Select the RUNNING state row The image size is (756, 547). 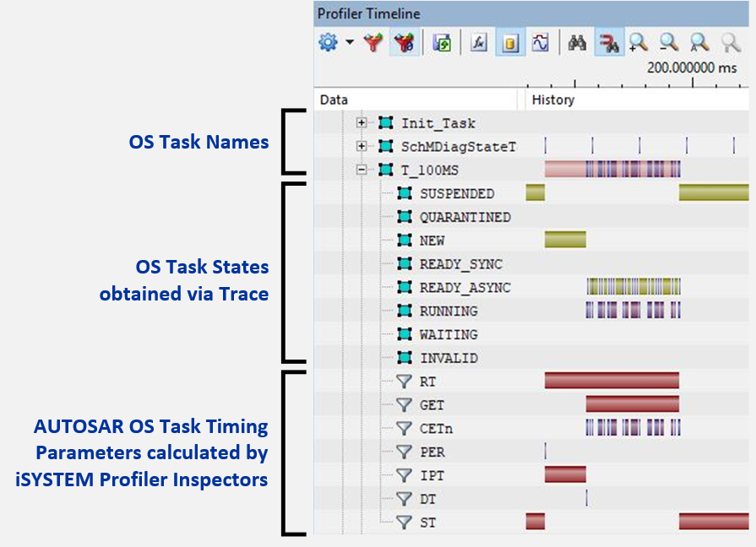coord(449,311)
